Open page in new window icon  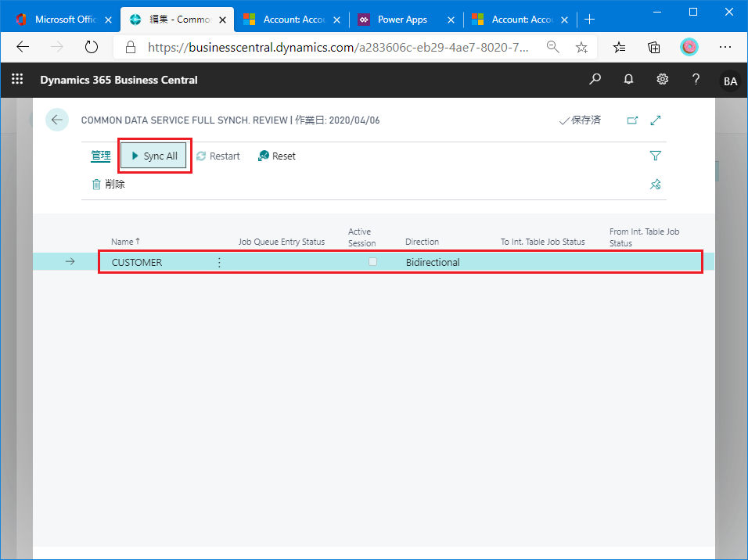click(x=632, y=120)
